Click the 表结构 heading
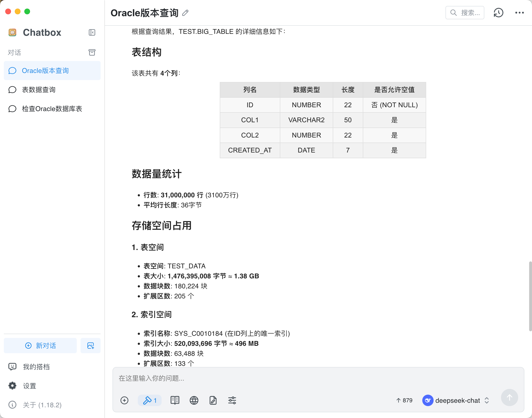Screen dimensions: 532x418 coord(147,52)
